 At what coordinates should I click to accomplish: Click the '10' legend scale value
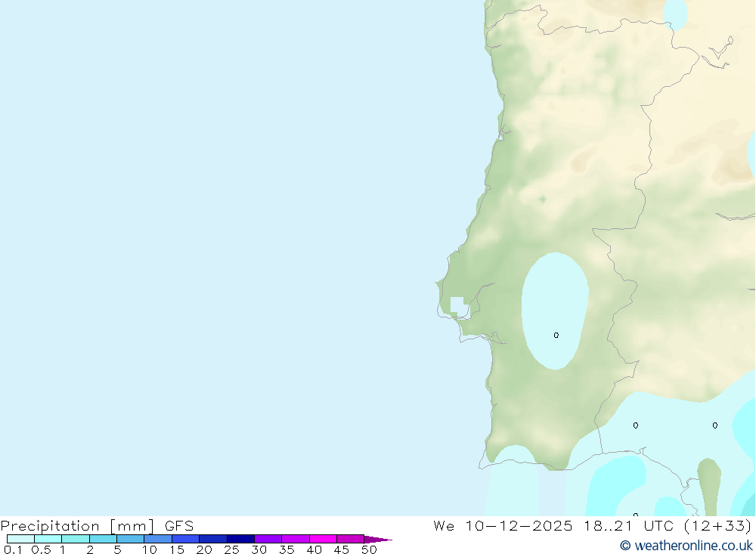tap(150, 549)
